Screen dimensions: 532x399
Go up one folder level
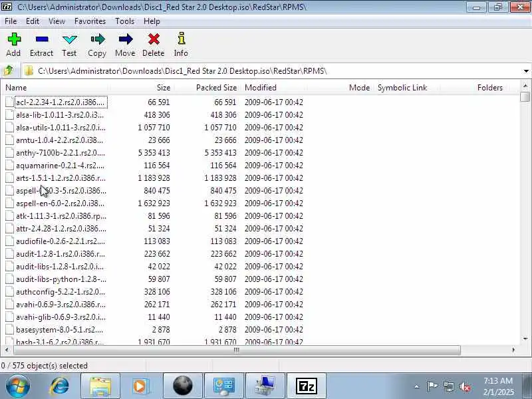8,70
